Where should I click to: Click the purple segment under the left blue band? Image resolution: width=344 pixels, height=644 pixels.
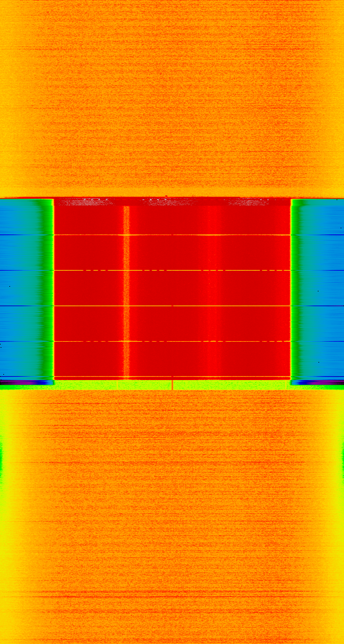[x=27, y=382]
